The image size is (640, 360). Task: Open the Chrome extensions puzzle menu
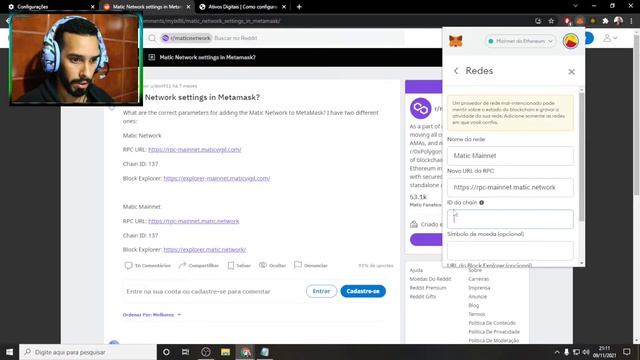pos(605,21)
